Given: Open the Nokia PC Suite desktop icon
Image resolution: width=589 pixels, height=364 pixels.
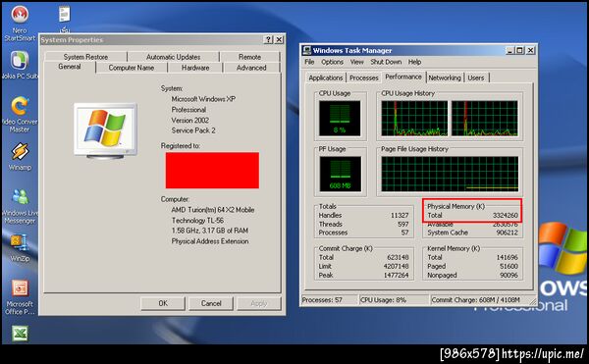Looking at the screenshot, I should [20, 65].
